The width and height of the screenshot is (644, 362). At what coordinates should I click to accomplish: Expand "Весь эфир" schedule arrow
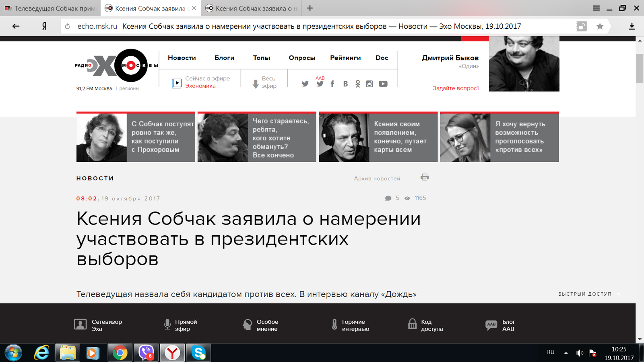(256, 84)
